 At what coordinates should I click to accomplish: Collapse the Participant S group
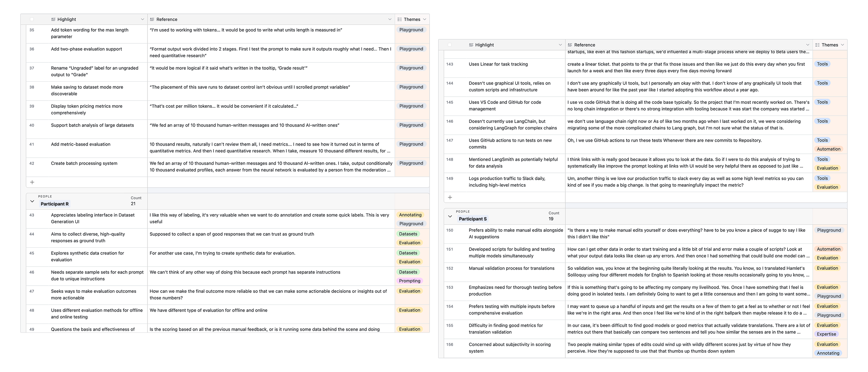450,216
